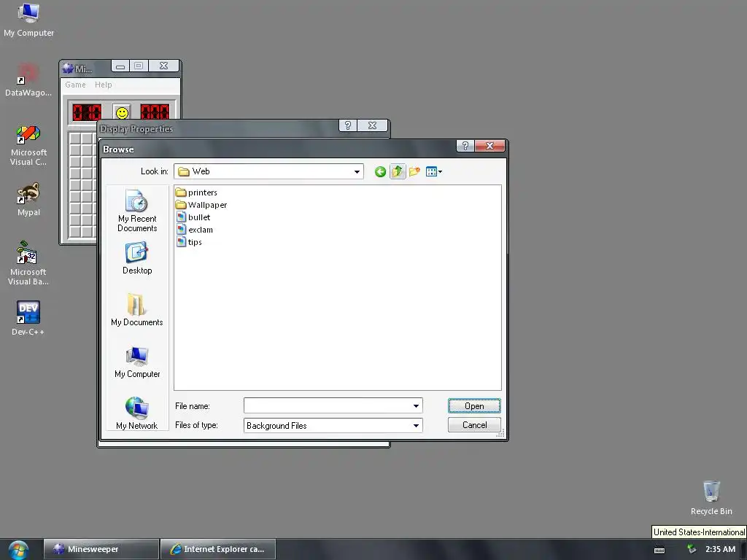Click the Cancel button
The width and height of the screenshot is (747, 560).
pyautogui.click(x=474, y=425)
